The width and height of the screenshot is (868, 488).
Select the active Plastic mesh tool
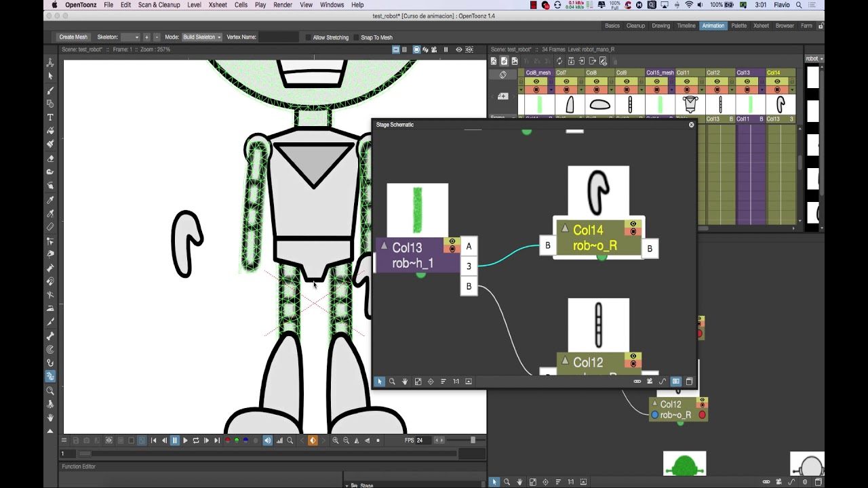(x=50, y=376)
